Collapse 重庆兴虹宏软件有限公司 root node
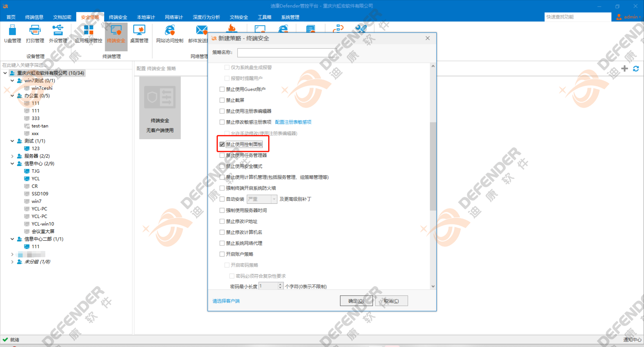Image resolution: width=644 pixels, height=347 pixels. (x=5, y=73)
